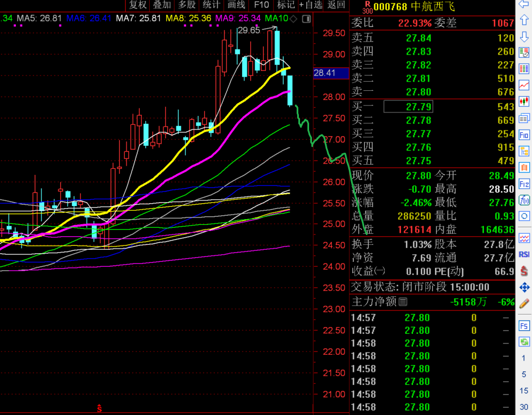Select the 5-minute period

click(523, 374)
